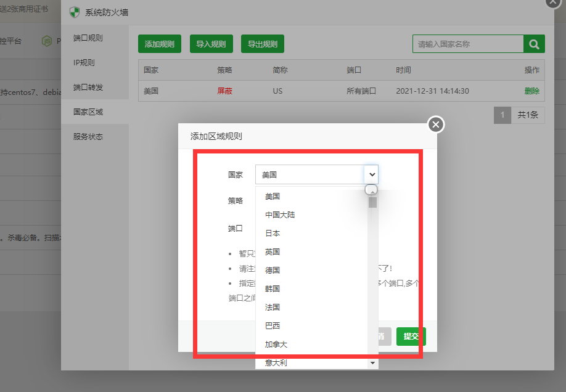Click the US abbreviation cell
Viewport: 566px width, 392px height.
[277, 91]
